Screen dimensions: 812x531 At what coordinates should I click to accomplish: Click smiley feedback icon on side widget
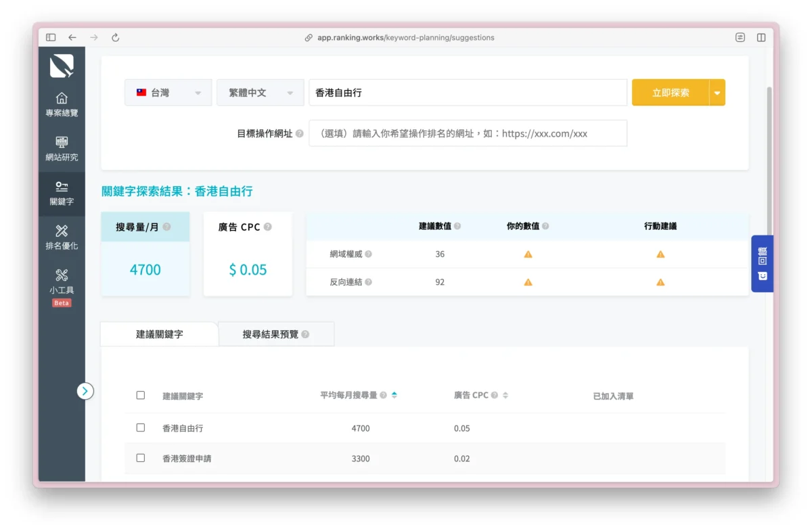click(x=763, y=276)
